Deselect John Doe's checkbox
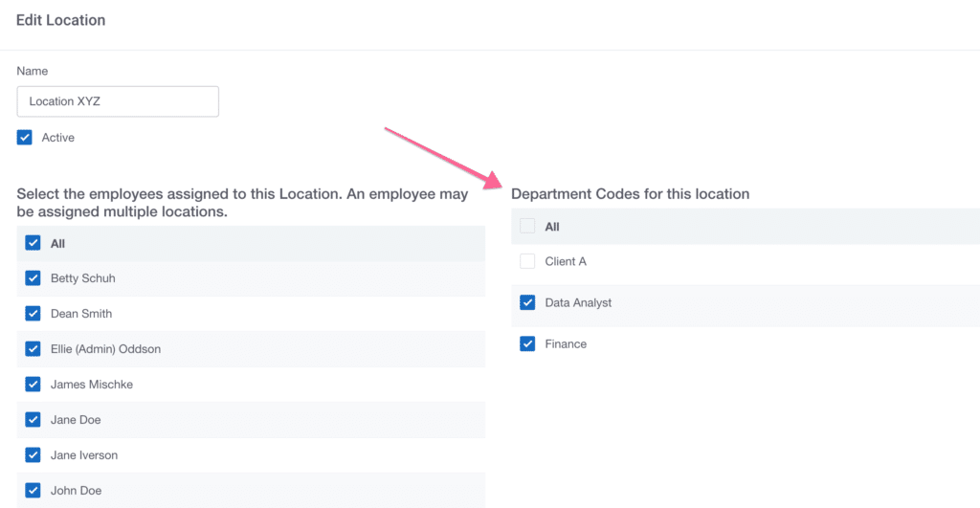Screen dimensions: 980x508 point(33,491)
